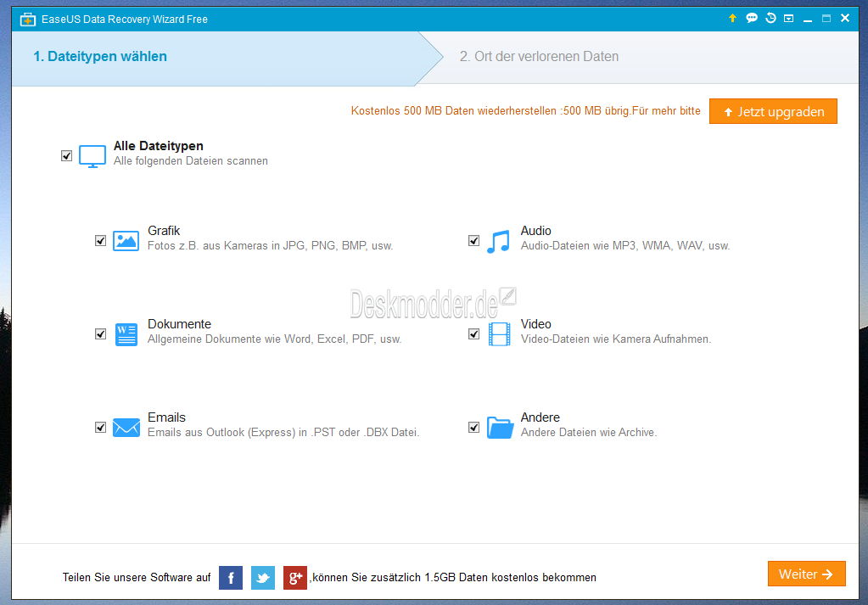Click 'Andere Dateien wie Archive' description
Image resolution: width=868 pixels, height=605 pixels.
589,432
